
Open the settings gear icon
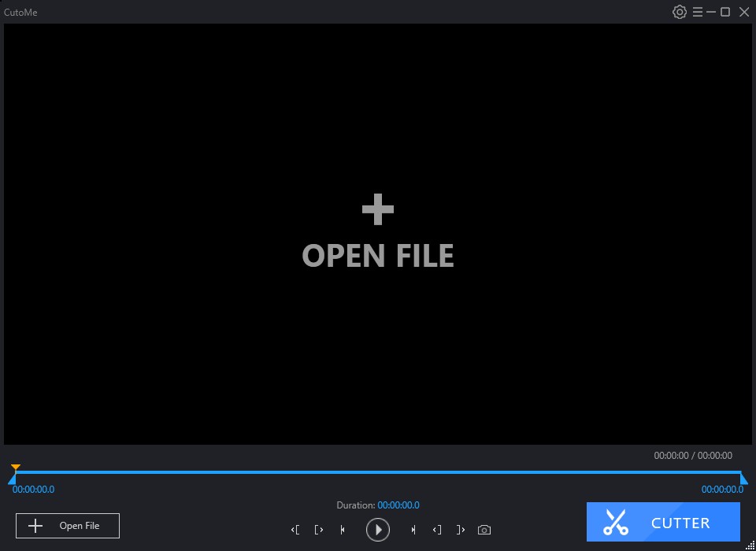679,12
